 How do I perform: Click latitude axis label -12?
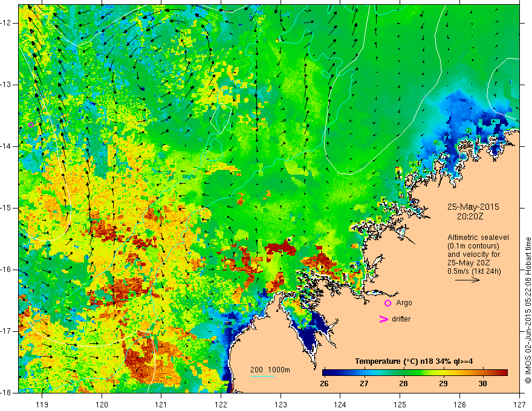[x=6, y=23]
